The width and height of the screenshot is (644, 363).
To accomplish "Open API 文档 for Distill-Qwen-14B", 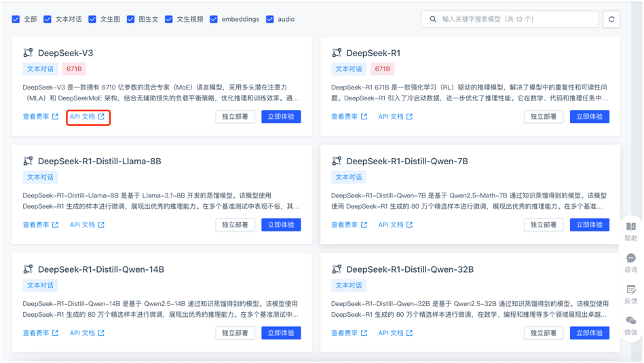I will pos(87,332).
